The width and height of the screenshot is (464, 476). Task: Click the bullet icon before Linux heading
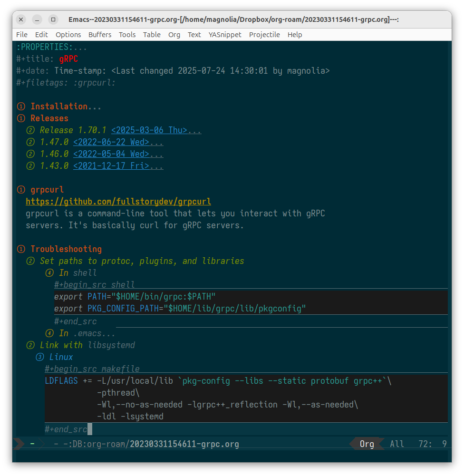[40, 357]
